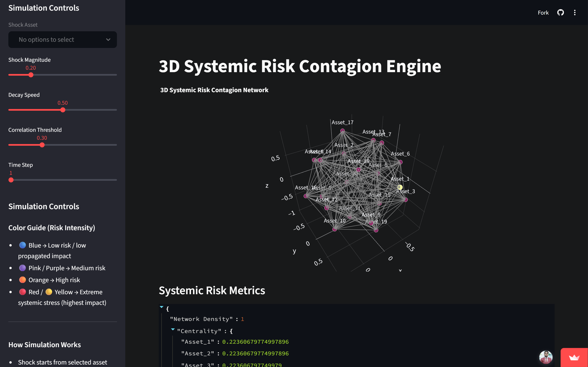The width and height of the screenshot is (588, 367).
Task: Click the Asset_17 node marker
Action: click(x=343, y=131)
